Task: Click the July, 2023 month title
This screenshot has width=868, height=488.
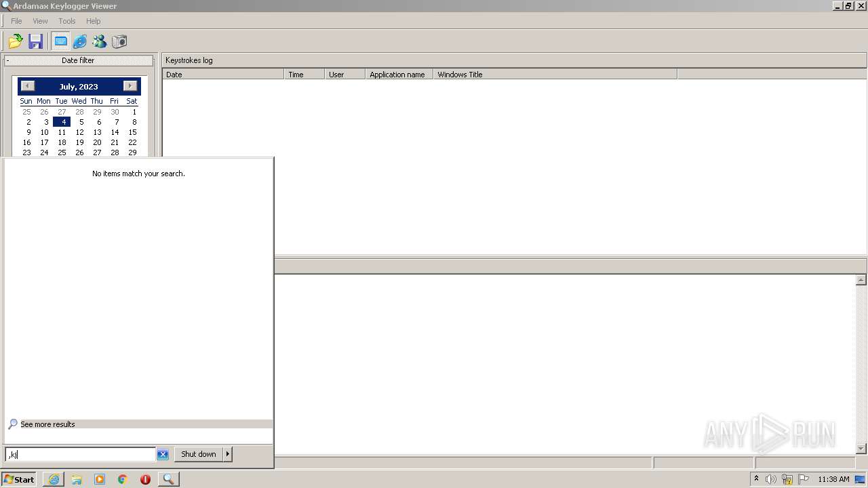Action: coord(79,87)
